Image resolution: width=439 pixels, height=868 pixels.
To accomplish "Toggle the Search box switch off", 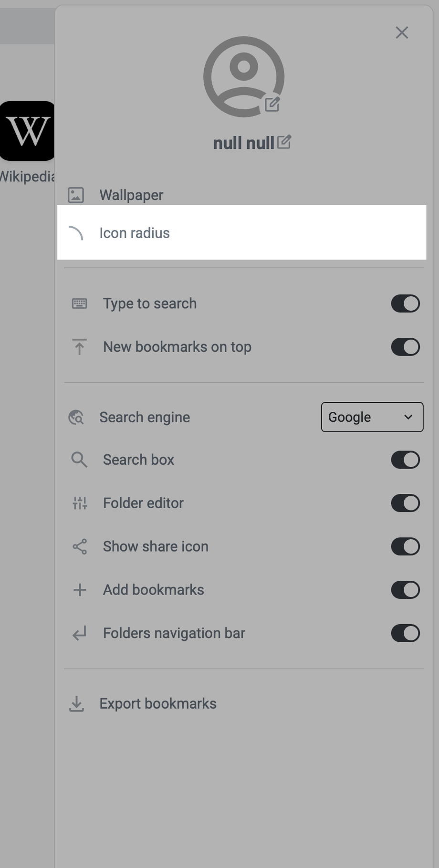I will (x=405, y=460).
